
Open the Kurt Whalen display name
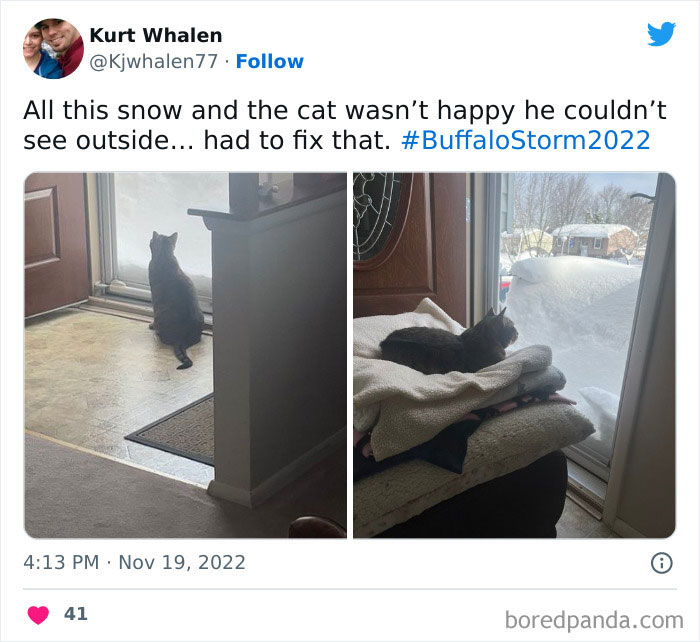click(156, 35)
